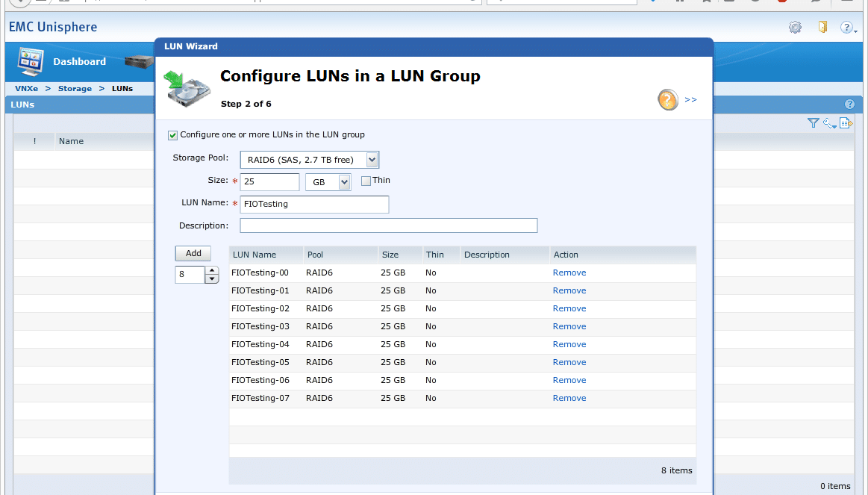Click the export table icon
The height and width of the screenshot is (495, 868).
coord(846,123)
